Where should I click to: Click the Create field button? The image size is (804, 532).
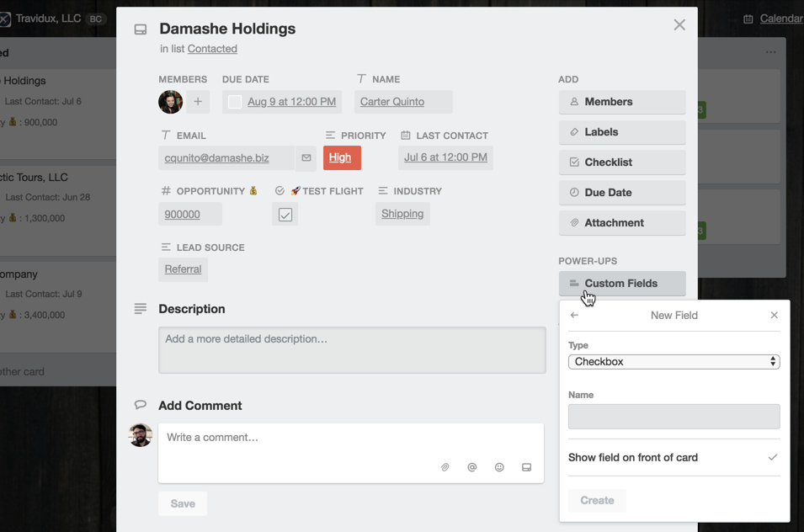coord(597,500)
